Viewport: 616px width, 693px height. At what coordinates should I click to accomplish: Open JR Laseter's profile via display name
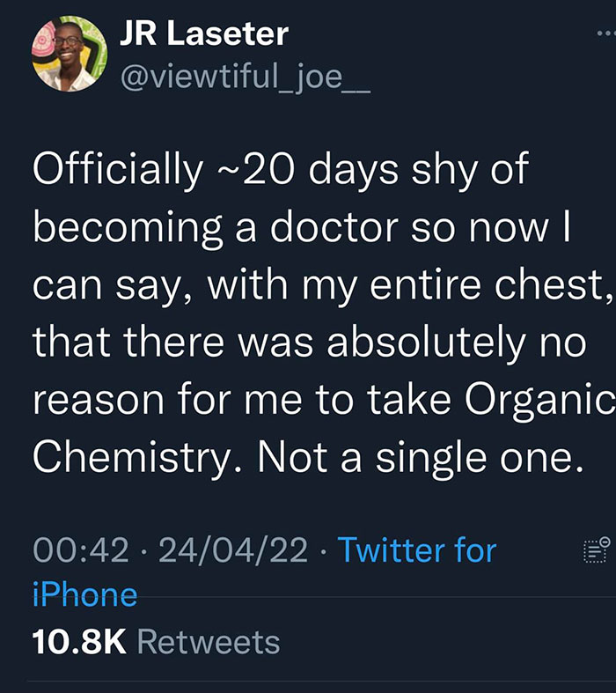click(203, 34)
